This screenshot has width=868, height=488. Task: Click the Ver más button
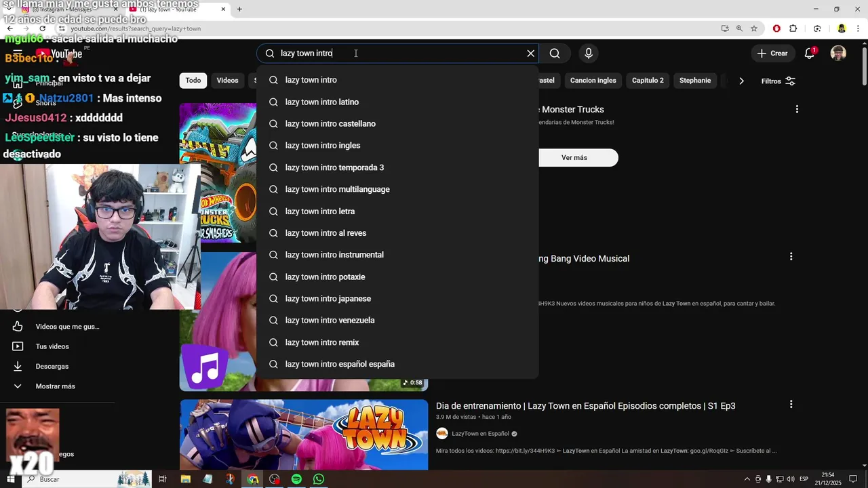point(574,157)
